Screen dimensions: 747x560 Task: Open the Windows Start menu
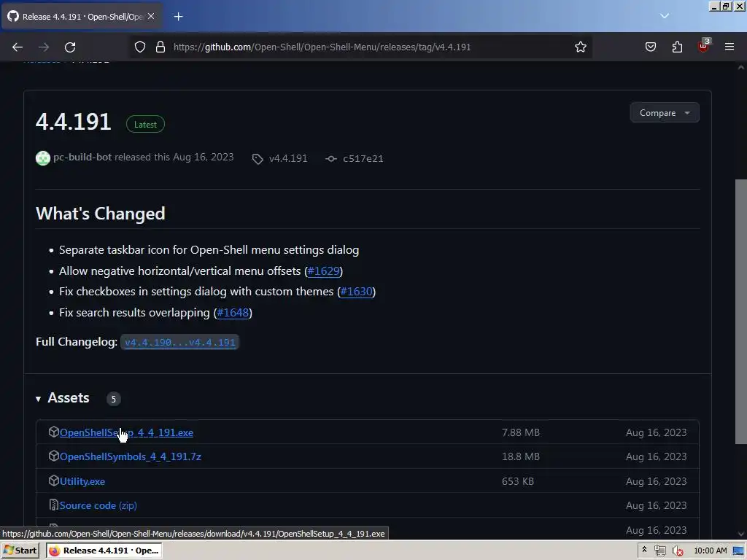[x=20, y=551]
